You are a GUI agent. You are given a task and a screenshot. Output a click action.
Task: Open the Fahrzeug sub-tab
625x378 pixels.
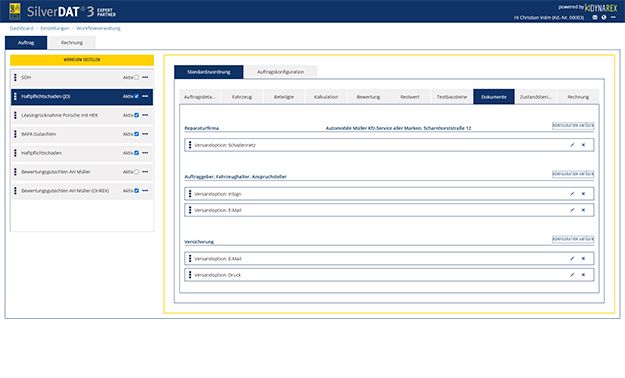point(242,97)
